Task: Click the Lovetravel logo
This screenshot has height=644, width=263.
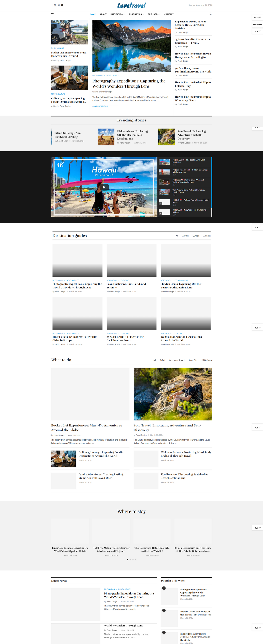Action: (x=131, y=5)
